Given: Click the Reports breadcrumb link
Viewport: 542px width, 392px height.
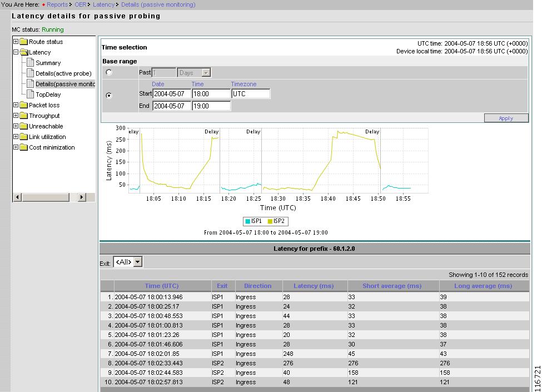Looking at the screenshot, I should tap(57, 4).
